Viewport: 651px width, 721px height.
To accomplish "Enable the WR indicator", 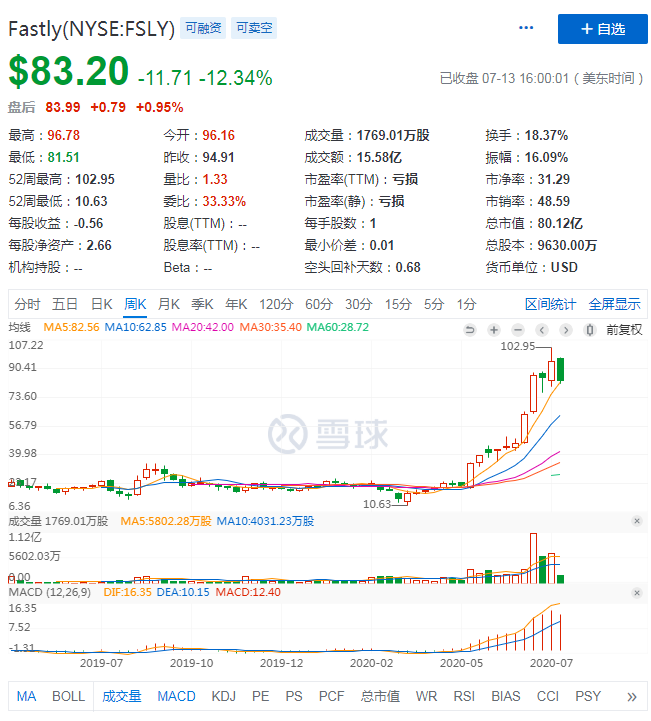I will coord(427,696).
